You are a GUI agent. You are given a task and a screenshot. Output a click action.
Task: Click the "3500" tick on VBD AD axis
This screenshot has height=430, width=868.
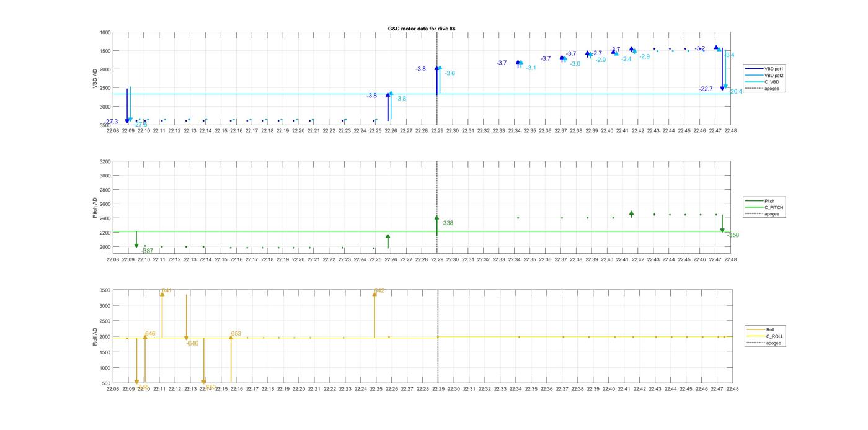pyautogui.click(x=105, y=125)
